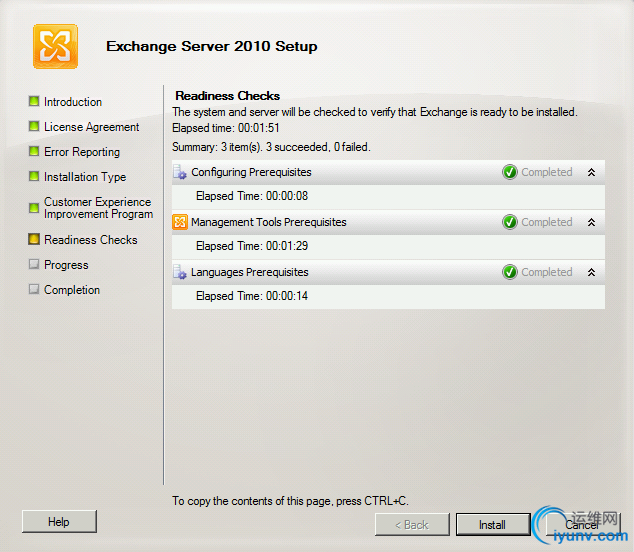Screen dimensions: 634x552
Task: Click the Exchange Server logo icon
Action: click(x=55, y=46)
